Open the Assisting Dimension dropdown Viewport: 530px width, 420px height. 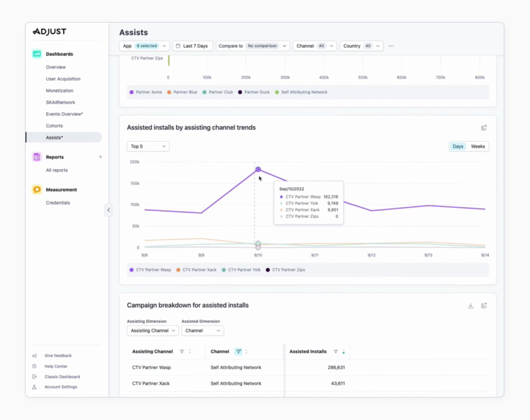(152, 331)
